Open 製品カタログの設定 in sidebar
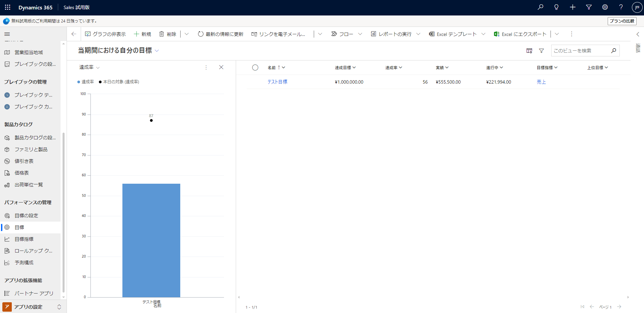Screen dimensions: 644x313 coord(30,138)
